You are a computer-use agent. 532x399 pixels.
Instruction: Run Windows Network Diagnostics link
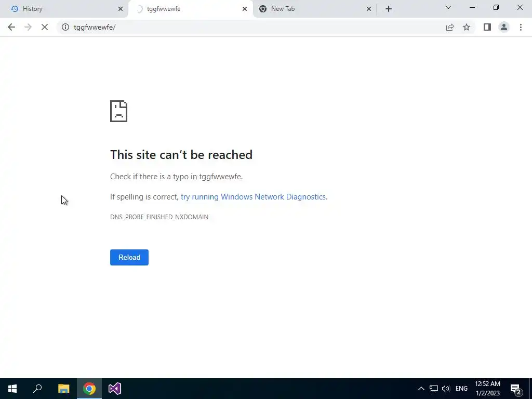tap(254, 197)
